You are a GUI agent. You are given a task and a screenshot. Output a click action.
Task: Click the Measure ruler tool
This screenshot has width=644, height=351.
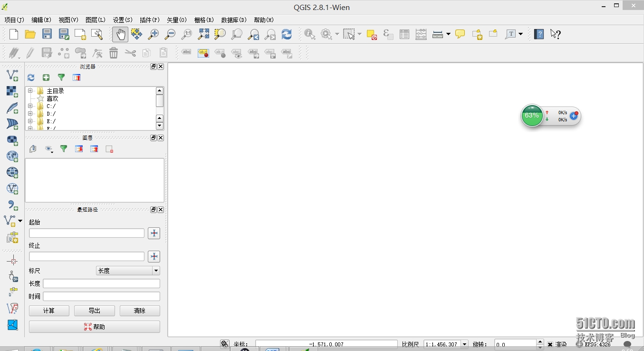tap(438, 34)
